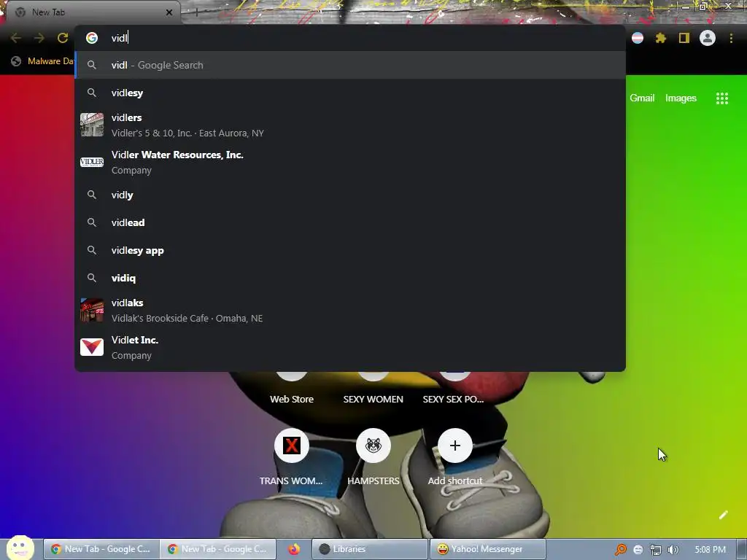Click the Vidlet Inc. logo thumbnail
The image size is (747, 560).
pyautogui.click(x=92, y=347)
